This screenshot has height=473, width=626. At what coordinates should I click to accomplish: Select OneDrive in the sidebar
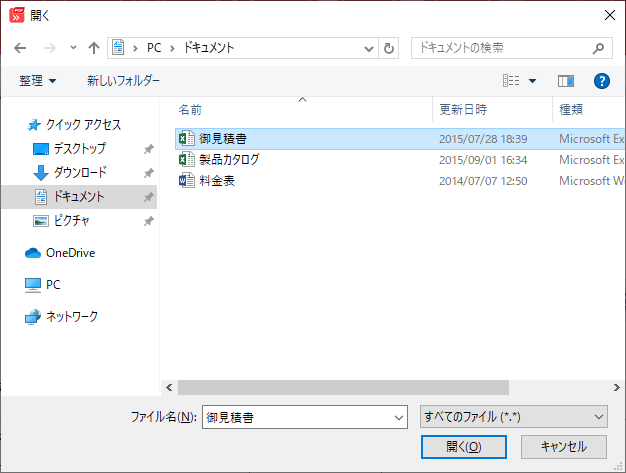tap(70, 253)
